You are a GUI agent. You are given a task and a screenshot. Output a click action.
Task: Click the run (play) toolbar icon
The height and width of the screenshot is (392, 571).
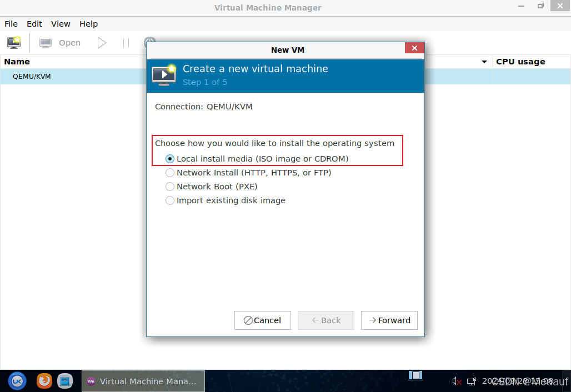pos(102,43)
